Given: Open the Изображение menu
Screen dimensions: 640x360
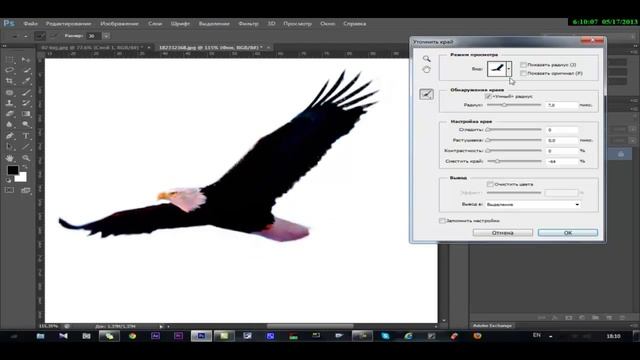Looking at the screenshot, I should pos(120,24).
